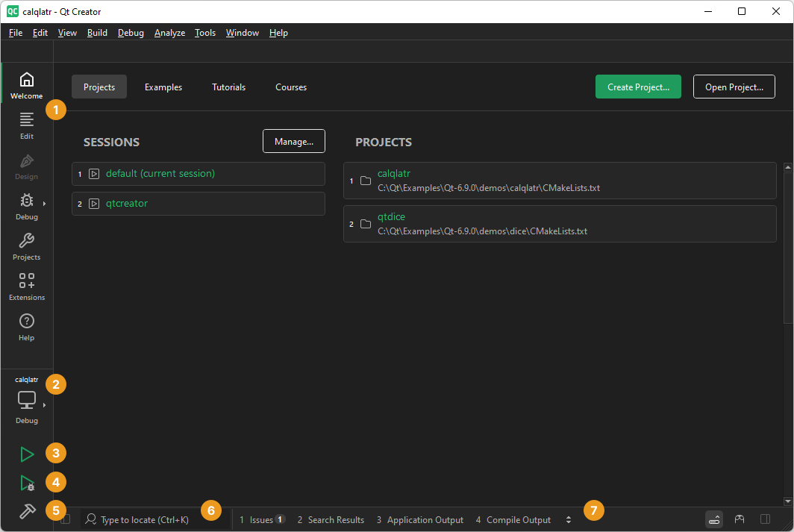Expand the output panes selector arrows
The height and width of the screenshot is (532, 794).
[x=569, y=520]
